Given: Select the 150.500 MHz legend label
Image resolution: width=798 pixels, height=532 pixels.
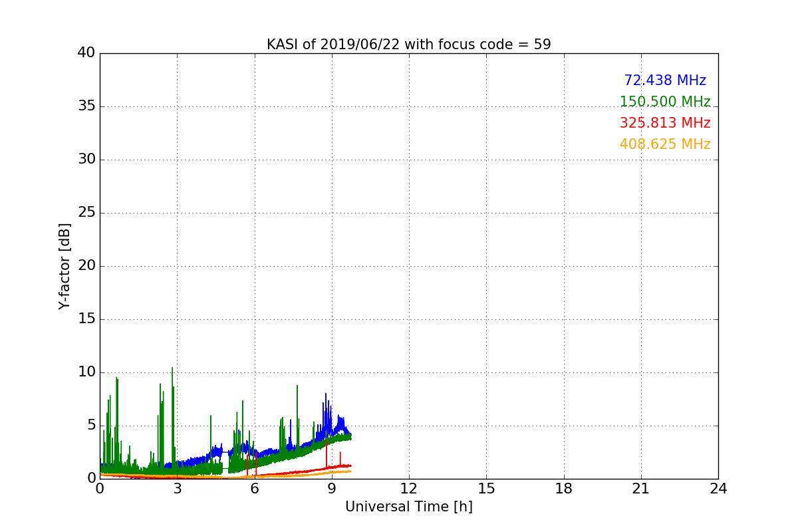Looking at the screenshot, I should click(665, 102).
